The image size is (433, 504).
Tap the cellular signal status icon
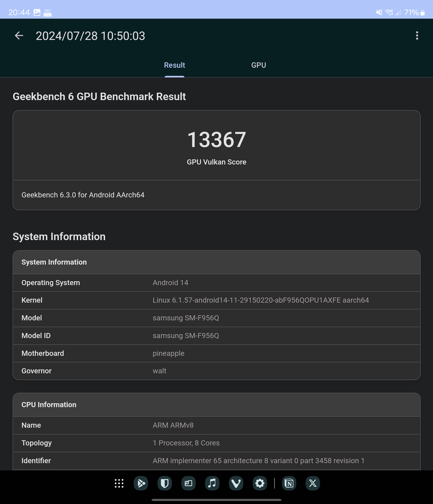[398, 13]
